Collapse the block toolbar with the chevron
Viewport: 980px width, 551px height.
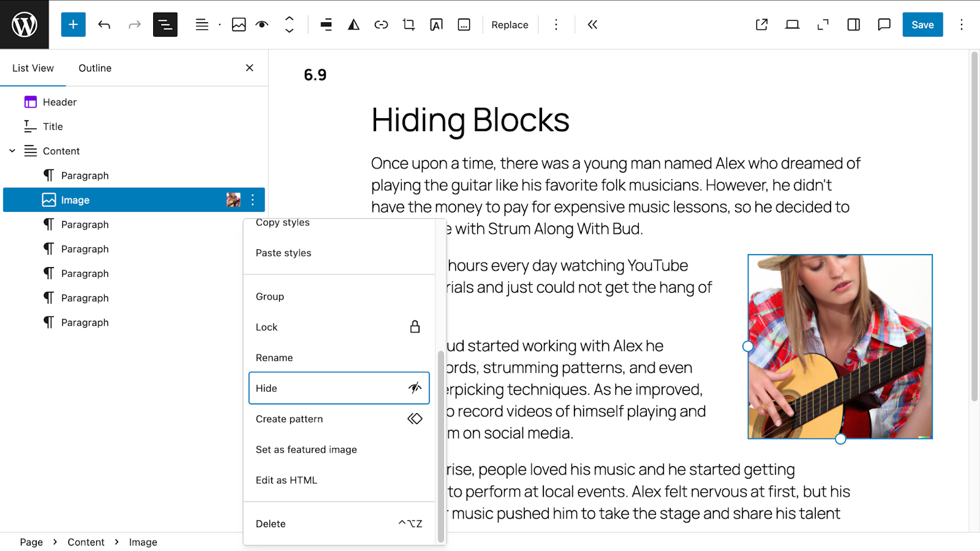click(592, 24)
